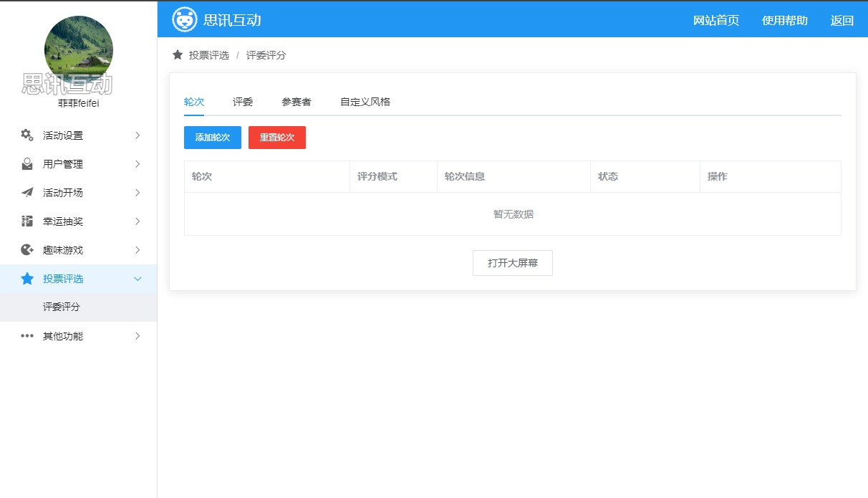The width and height of the screenshot is (868, 498).
Task: Collapse the 投票评选 menu chevron
Action: pos(138,279)
